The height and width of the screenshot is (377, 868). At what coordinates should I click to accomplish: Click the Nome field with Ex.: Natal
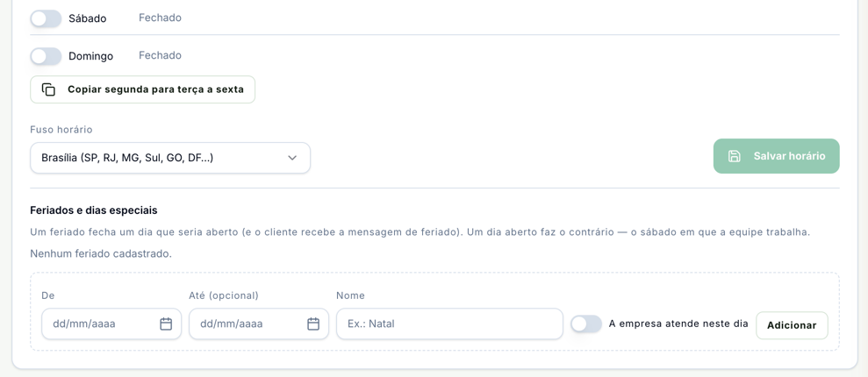(449, 324)
